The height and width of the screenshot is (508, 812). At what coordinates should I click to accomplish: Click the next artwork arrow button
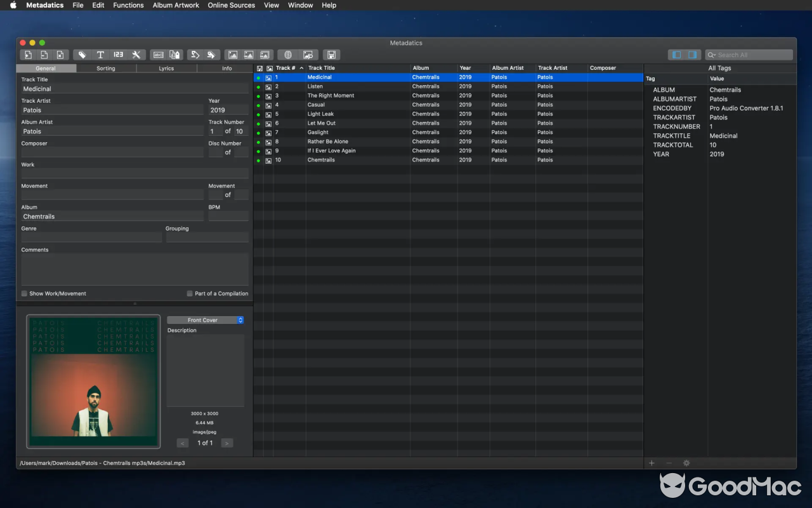[x=226, y=443]
